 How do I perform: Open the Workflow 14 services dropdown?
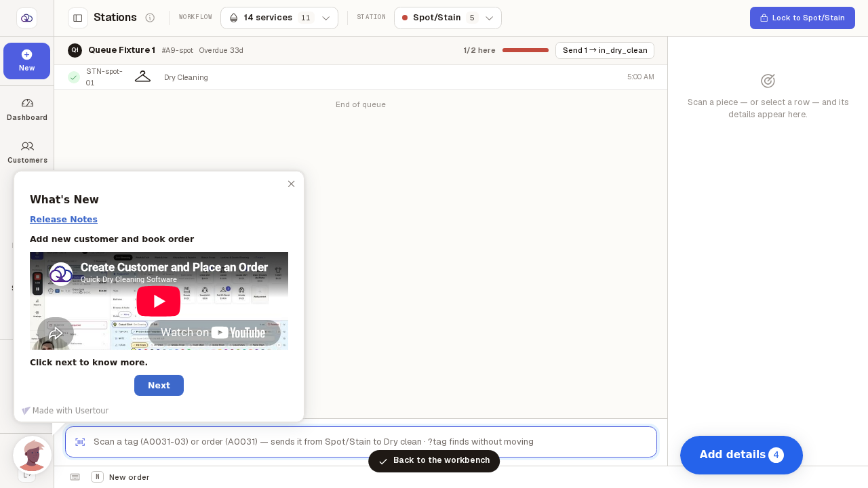point(279,18)
